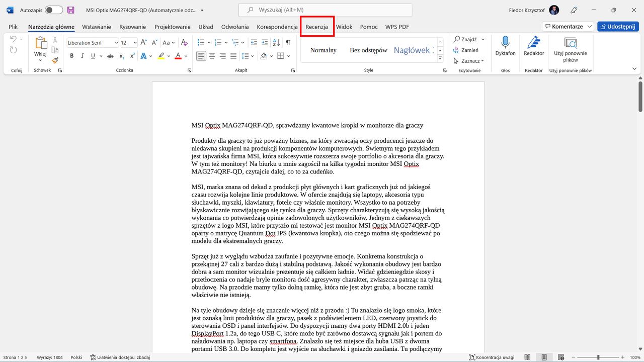Toggle bold formatting in the ribbon
The width and height of the screenshot is (644, 362).
[72, 56]
